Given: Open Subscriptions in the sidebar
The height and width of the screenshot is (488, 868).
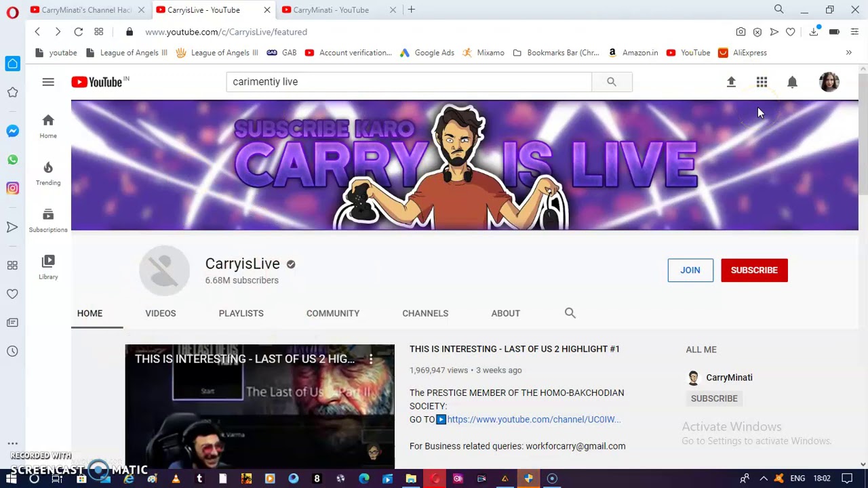Looking at the screenshot, I should (48, 220).
